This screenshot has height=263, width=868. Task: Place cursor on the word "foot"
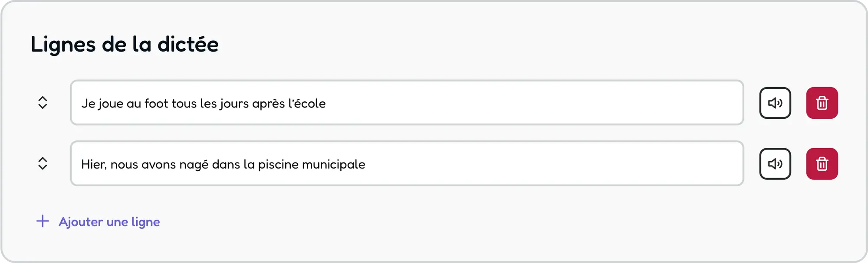coord(156,104)
